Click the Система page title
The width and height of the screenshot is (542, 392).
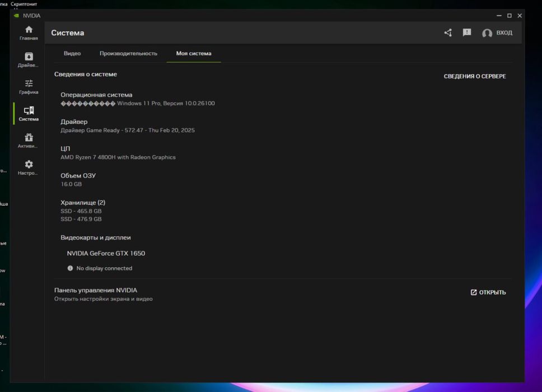pos(68,33)
